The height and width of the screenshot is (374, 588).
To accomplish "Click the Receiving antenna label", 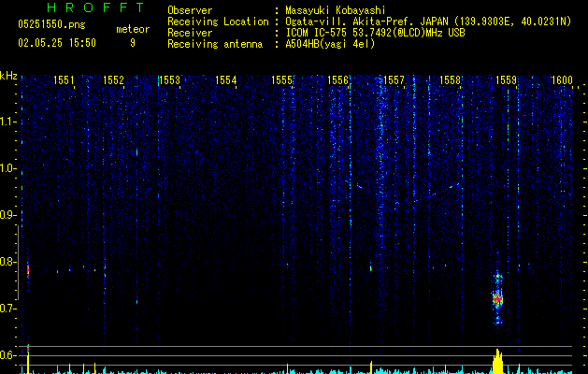I will pos(215,44).
